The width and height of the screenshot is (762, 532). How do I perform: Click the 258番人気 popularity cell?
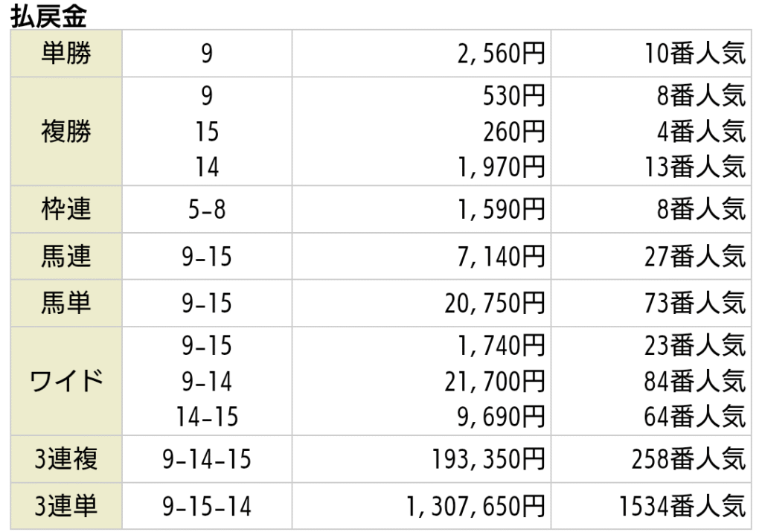[x=688, y=459]
